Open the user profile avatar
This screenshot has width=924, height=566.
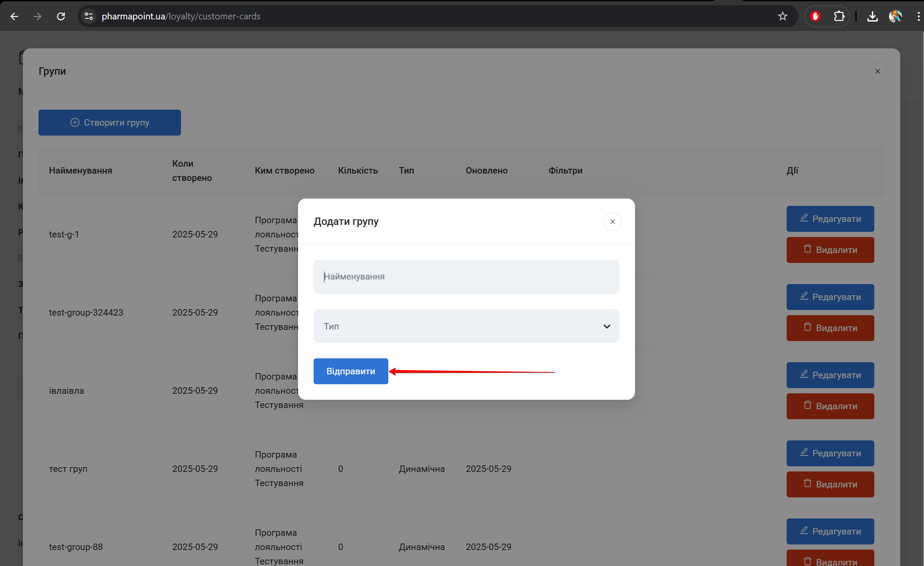(895, 16)
